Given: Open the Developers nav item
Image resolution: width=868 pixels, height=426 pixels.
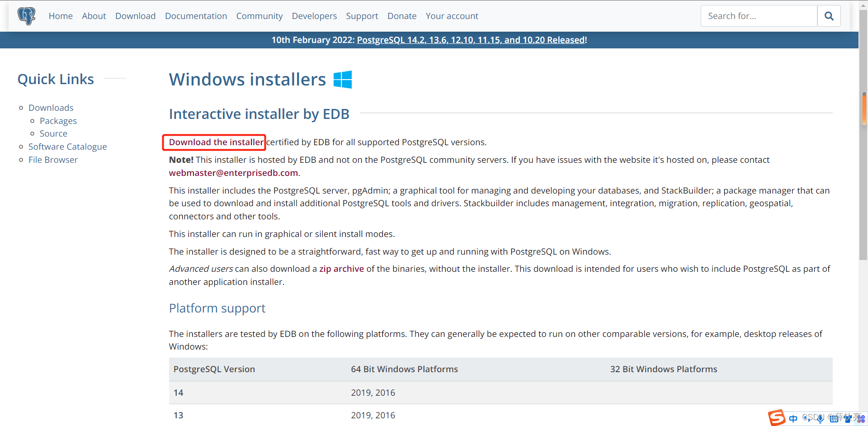Looking at the screenshot, I should click(314, 16).
